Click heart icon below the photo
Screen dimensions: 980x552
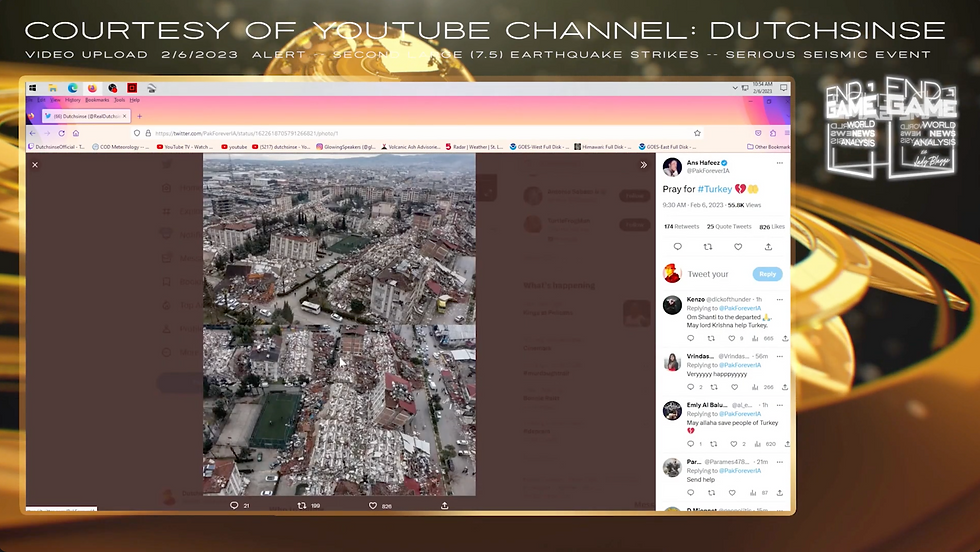point(372,505)
